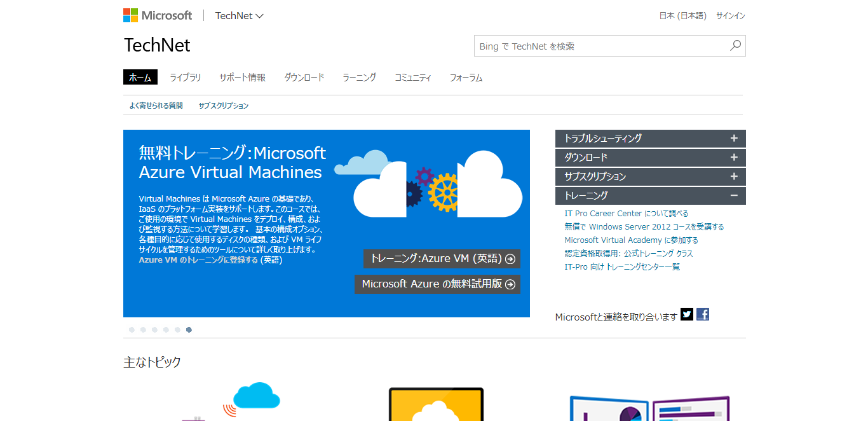868x421 pixels.
Task: Expand the サブスクリプション sidebar section
Action: tap(651, 176)
